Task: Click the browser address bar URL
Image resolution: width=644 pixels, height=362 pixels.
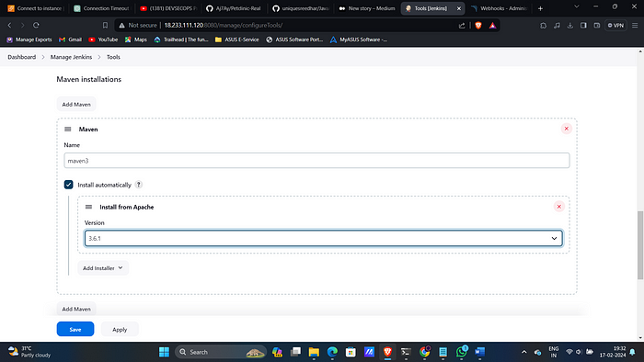Action: tap(224, 25)
